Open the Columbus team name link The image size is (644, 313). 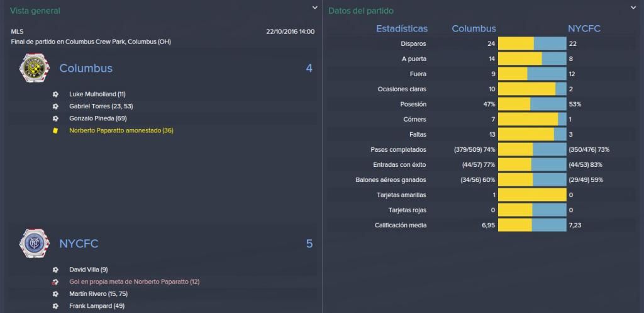point(86,68)
